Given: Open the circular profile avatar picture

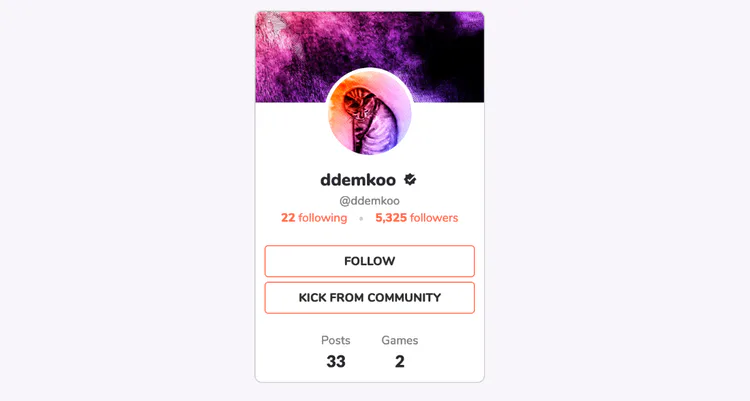Looking at the screenshot, I should [x=369, y=111].
